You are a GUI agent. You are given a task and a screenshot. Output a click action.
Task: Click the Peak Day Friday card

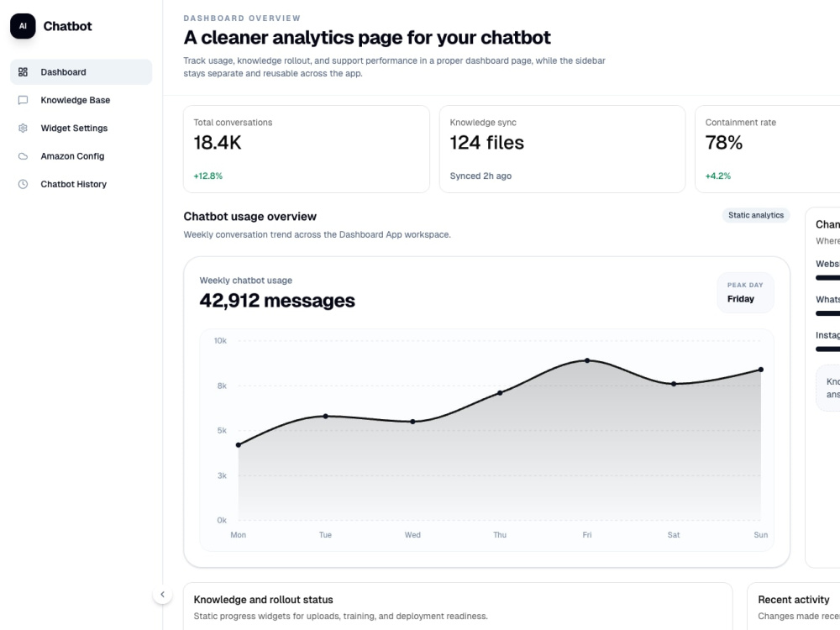[745, 292]
